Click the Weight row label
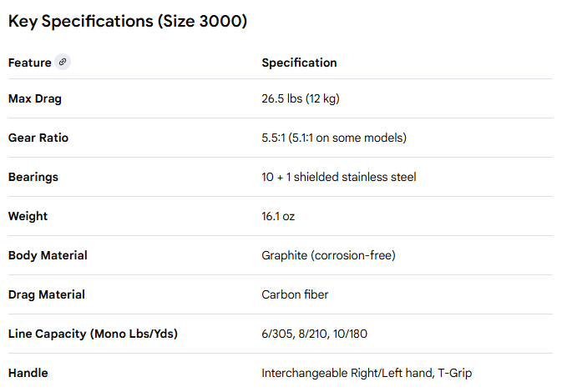562x392 pixels. pyautogui.click(x=28, y=217)
